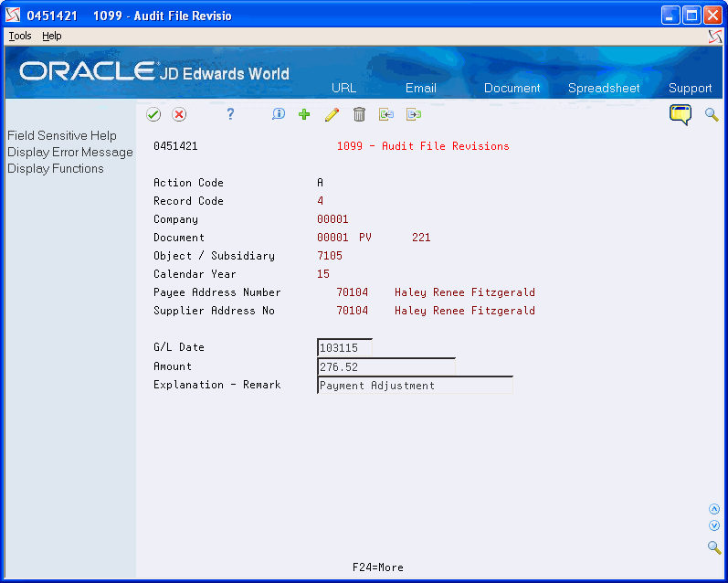Click the Payee Address Number 70104
728x583 pixels.
(352, 292)
